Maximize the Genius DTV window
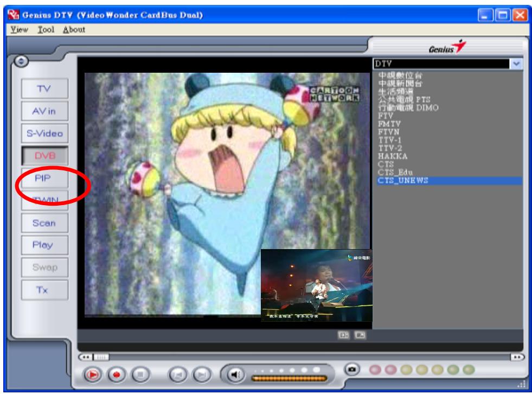The width and height of the screenshot is (532, 394). 503,15
